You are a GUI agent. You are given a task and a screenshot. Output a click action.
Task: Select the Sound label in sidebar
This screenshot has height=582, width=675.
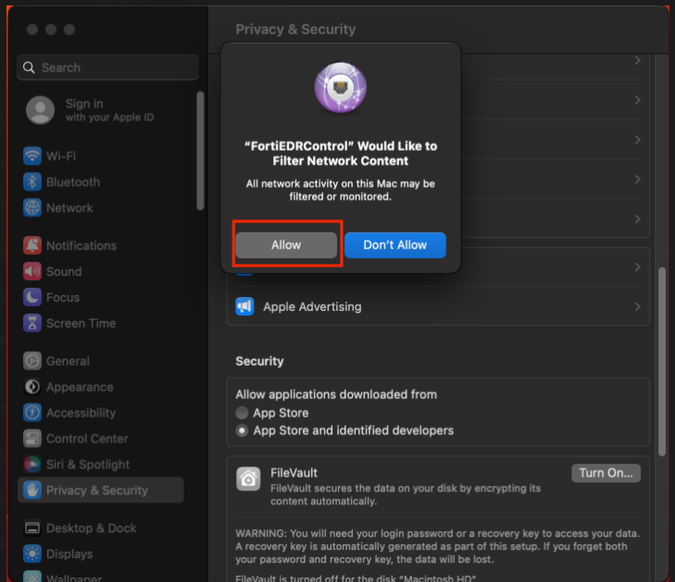[x=64, y=271]
